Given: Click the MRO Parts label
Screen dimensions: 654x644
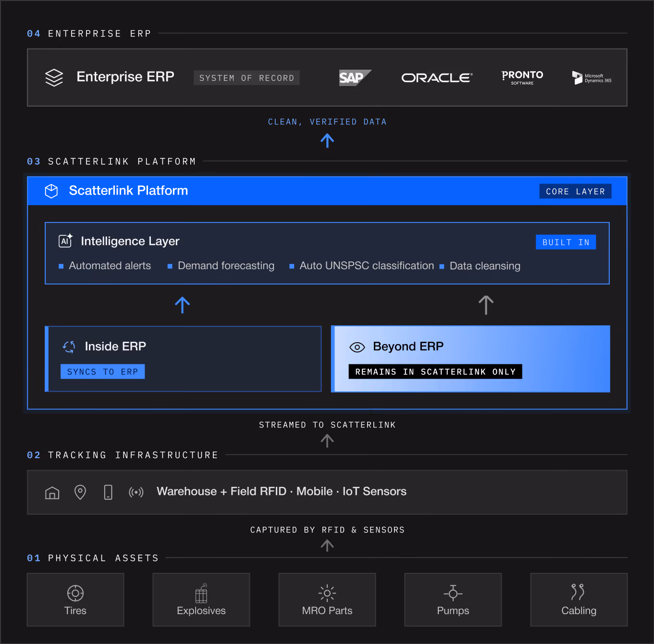Looking at the screenshot, I should pos(327,611).
